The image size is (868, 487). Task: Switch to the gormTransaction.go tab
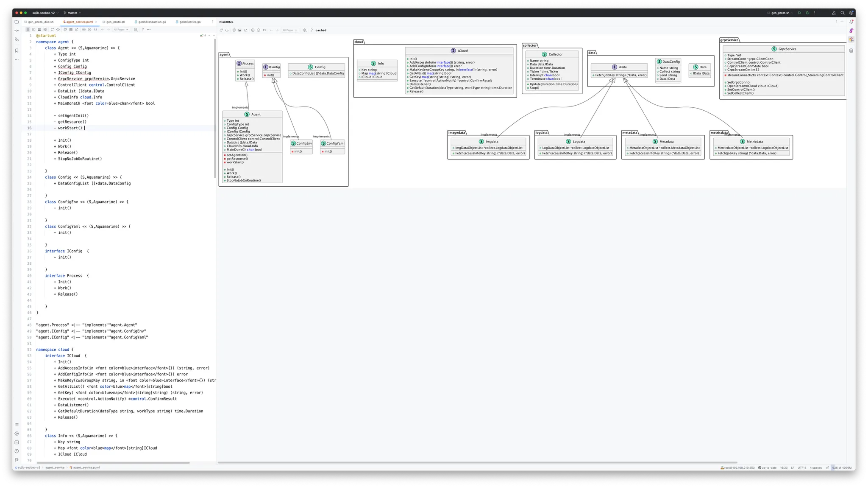152,22
